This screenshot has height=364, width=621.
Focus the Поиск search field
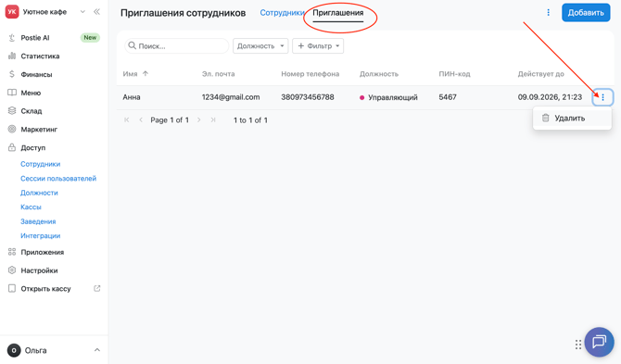point(177,46)
